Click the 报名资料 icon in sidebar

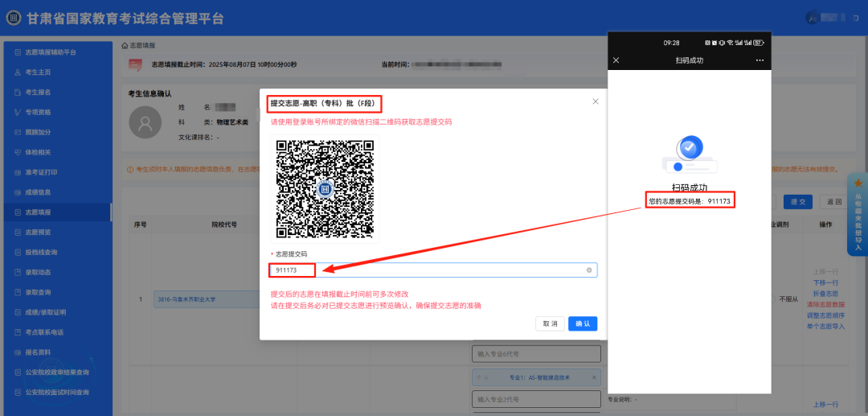pos(18,352)
